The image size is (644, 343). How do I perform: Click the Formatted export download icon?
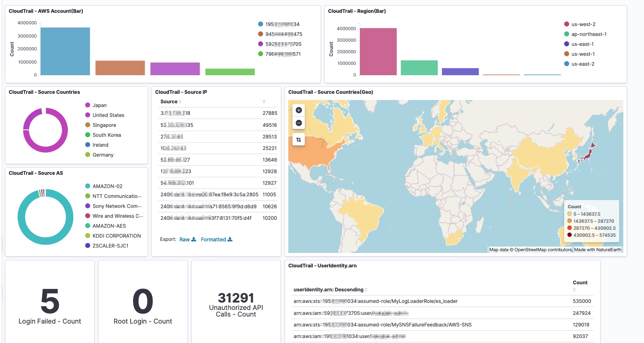pos(230,239)
